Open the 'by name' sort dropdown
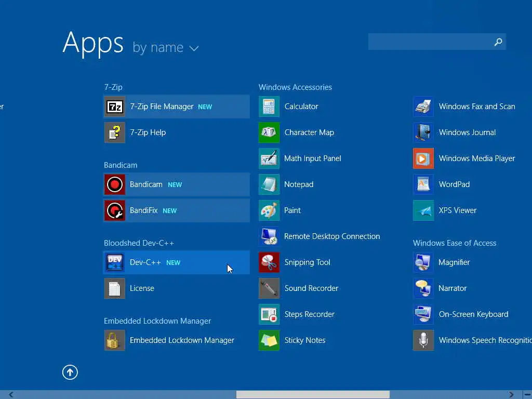This screenshot has height=399, width=532. pos(166,47)
